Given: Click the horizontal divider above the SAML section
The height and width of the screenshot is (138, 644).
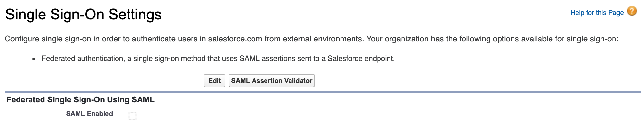Looking at the screenshot, I should pos(322,92).
